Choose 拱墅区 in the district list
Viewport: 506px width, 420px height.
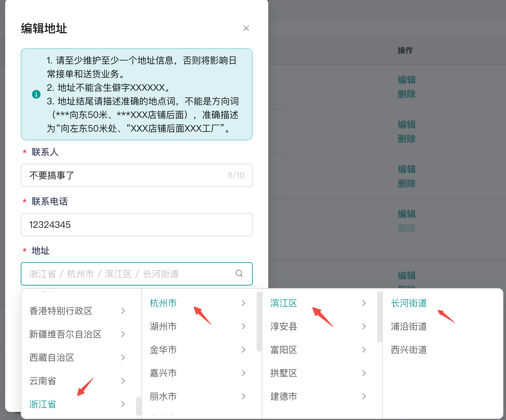tap(284, 373)
